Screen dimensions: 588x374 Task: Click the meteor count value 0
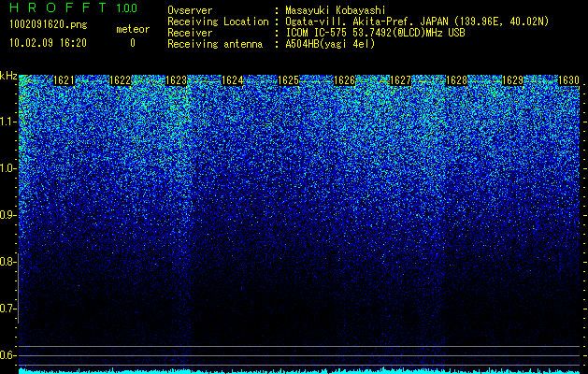coord(133,43)
